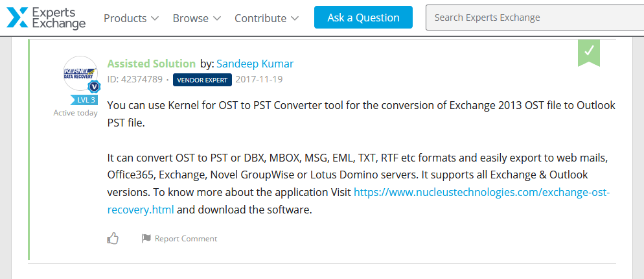Click the Experts Exchange logo
This screenshot has width=644, height=279.
pos(46,18)
